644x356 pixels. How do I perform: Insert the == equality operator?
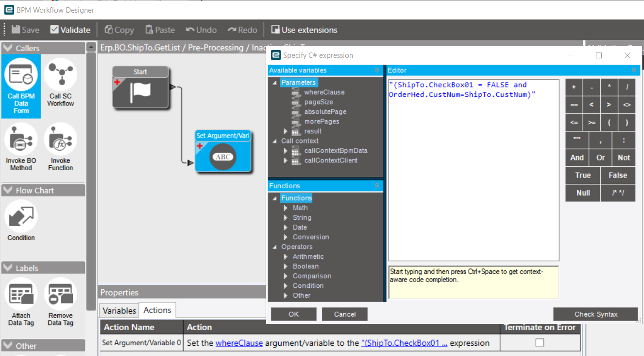coord(574,105)
